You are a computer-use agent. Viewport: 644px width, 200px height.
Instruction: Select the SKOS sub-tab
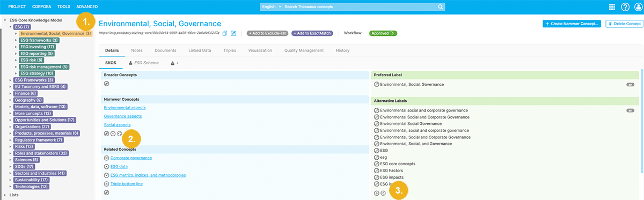[x=110, y=63]
